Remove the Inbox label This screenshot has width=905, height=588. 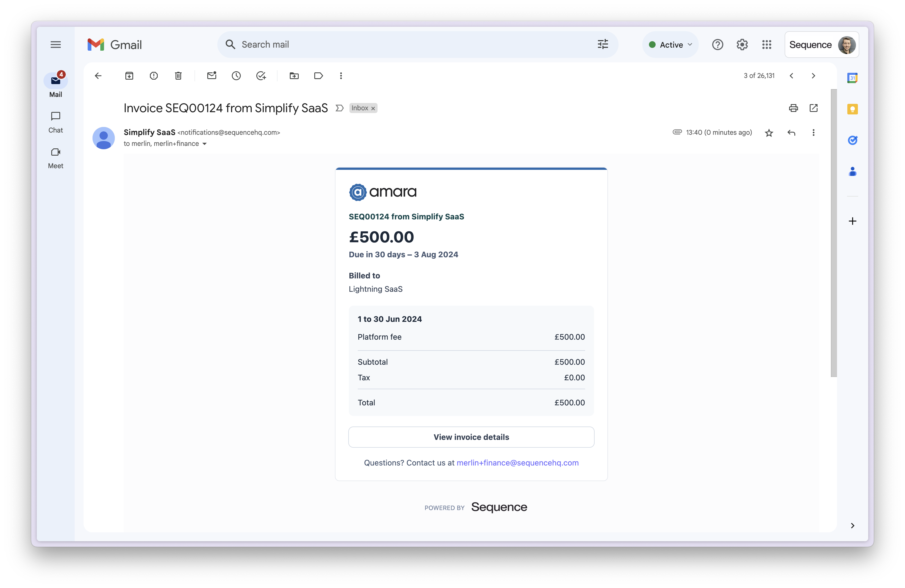tap(373, 109)
